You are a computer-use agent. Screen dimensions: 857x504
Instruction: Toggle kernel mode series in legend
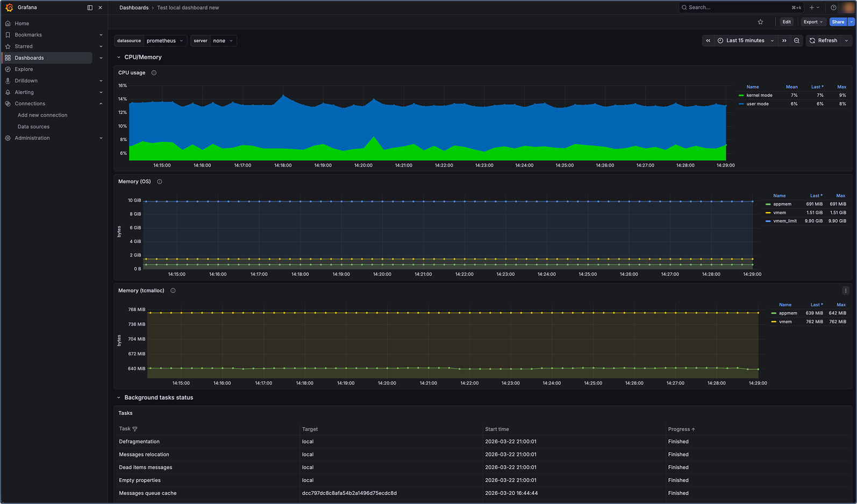[759, 96]
